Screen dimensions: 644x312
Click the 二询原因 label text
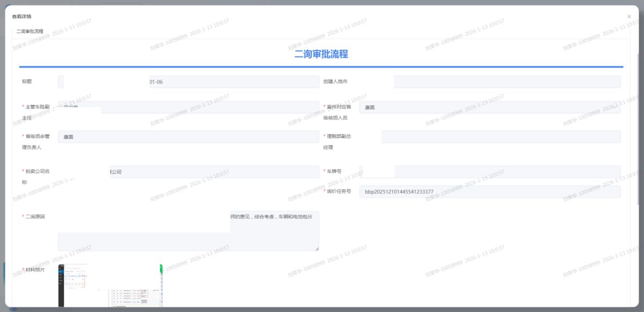pyautogui.click(x=35, y=217)
